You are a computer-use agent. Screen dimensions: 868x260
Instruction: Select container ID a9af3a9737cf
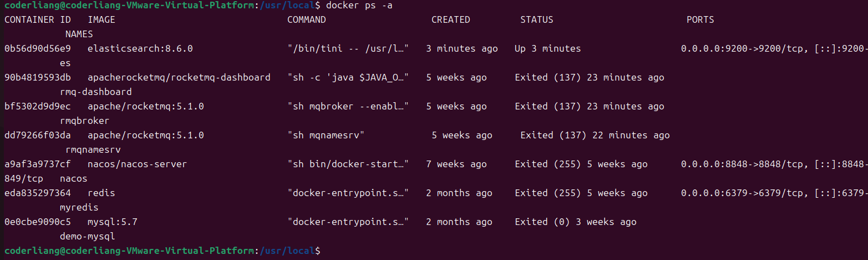(x=38, y=164)
